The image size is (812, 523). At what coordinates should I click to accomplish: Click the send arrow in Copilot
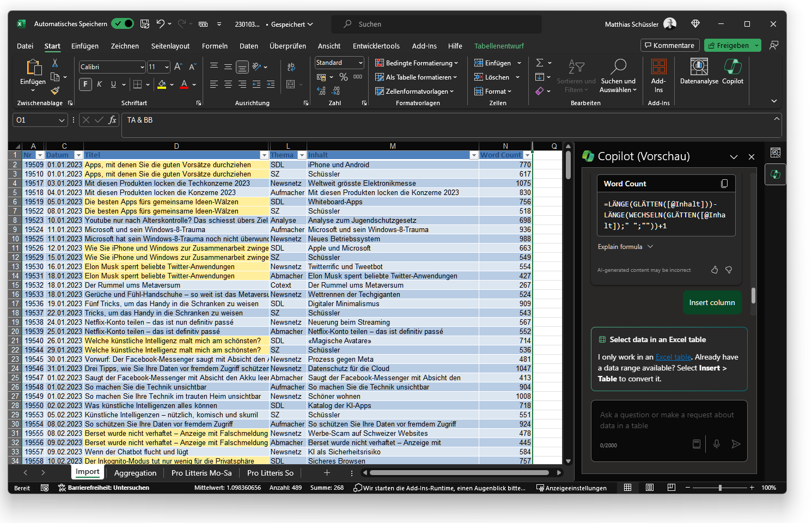(736, 444)
